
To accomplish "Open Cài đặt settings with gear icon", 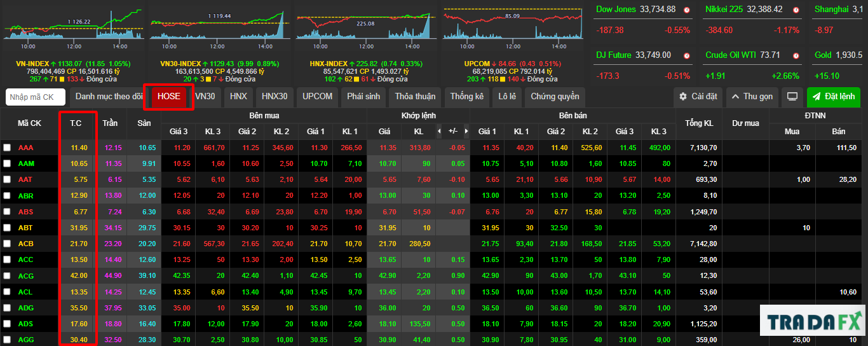I will click(x=698, y=97).
